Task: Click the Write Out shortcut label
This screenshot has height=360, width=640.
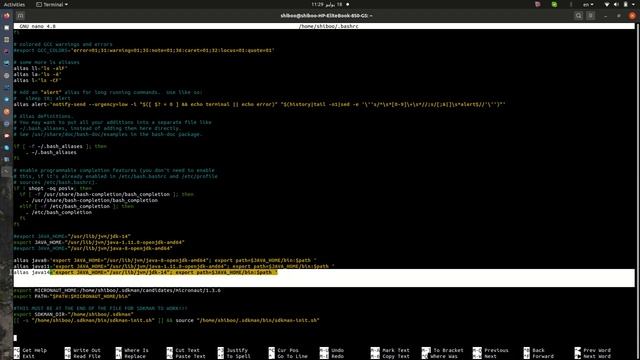Action: (87, 350)
